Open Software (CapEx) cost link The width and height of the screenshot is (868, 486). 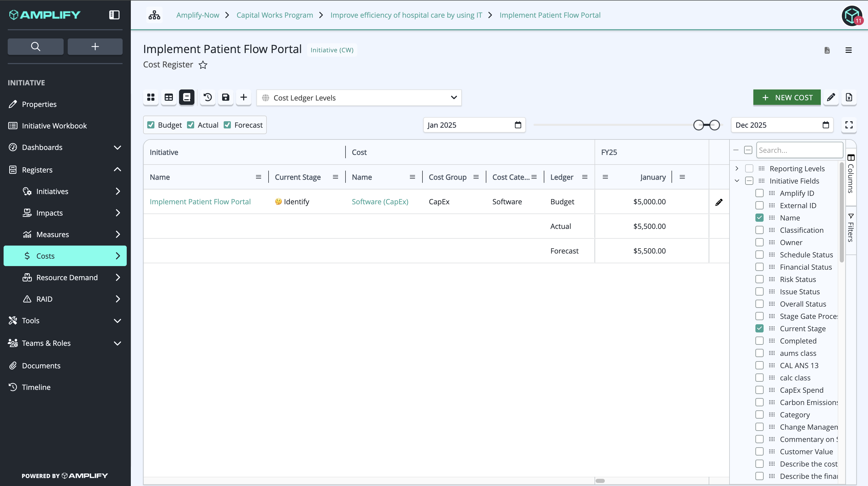click(380, 202)
